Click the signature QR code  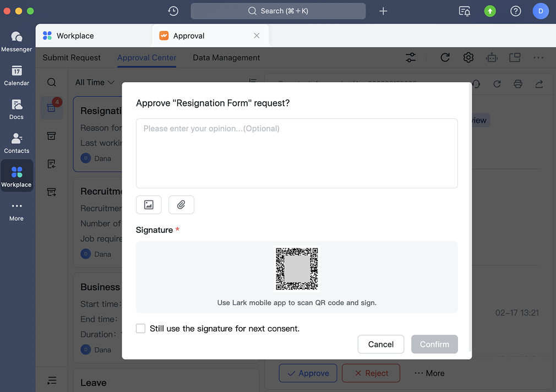click(x=297, y=269)
